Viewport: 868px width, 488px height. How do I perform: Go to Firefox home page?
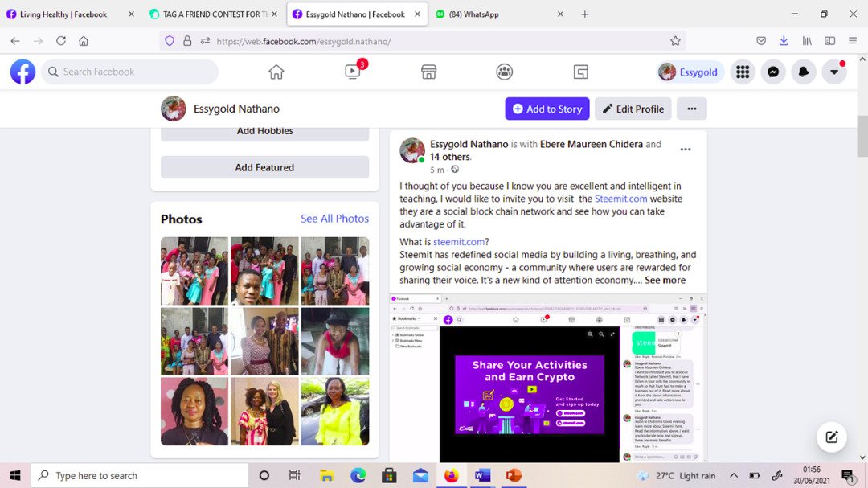click(84, 41)
